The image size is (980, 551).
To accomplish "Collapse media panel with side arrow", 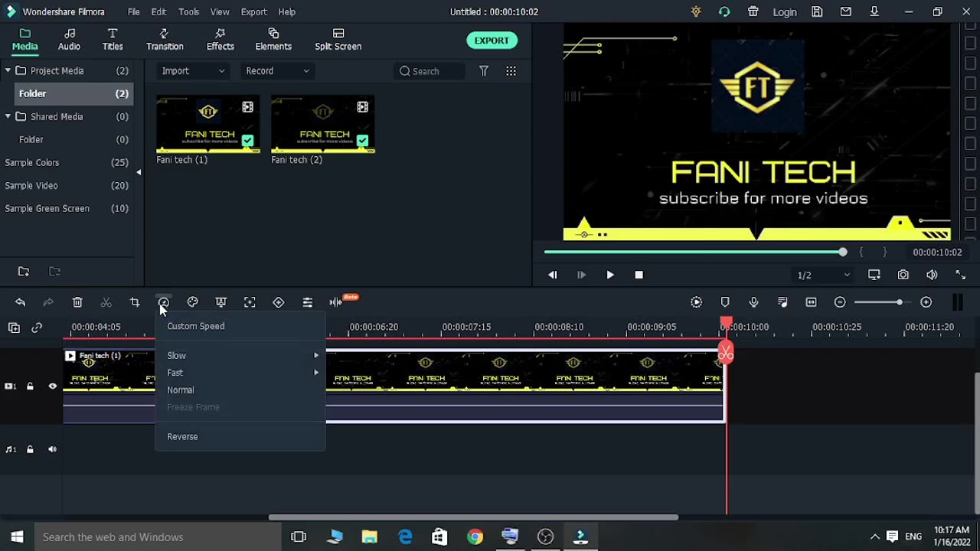I will [139, 172].
